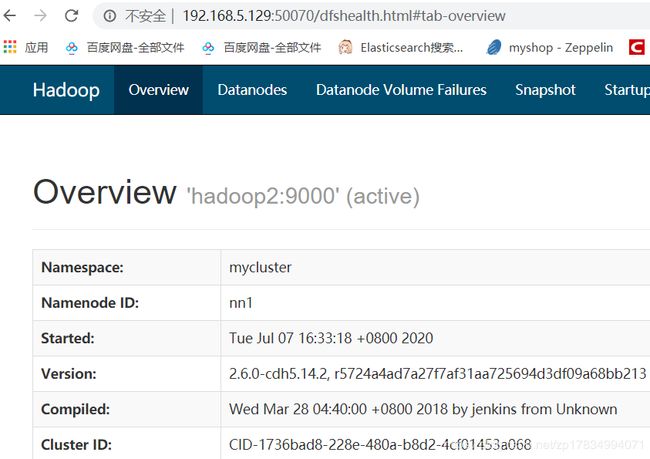This screenshot has height=459, width=650.
Task: Click the Wed Mar 28 compiled value
Action: point(423,410)
